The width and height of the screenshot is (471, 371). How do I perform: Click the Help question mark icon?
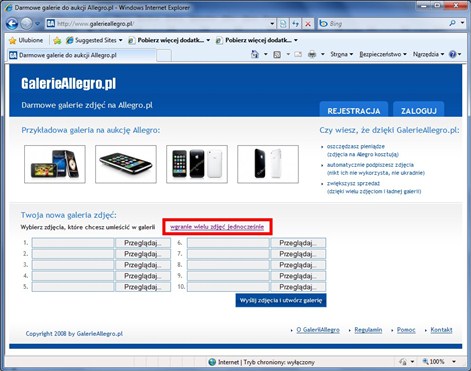coord(452,54)
